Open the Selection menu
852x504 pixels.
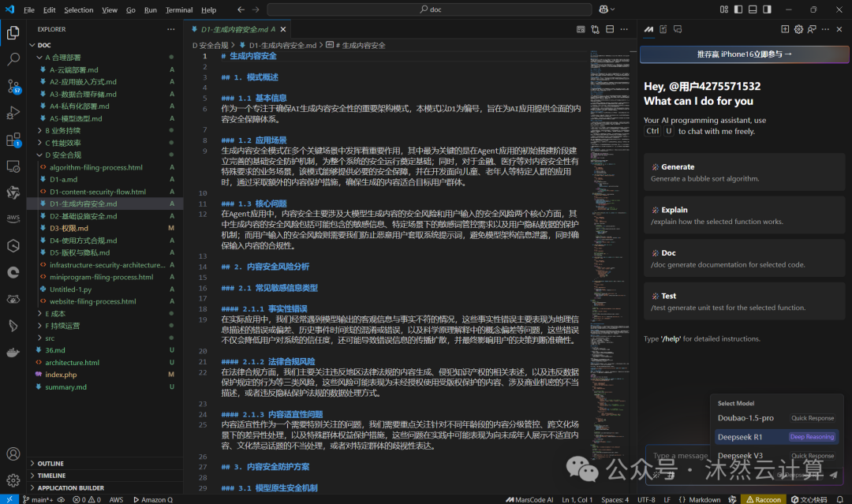click(x=79, y=9)
